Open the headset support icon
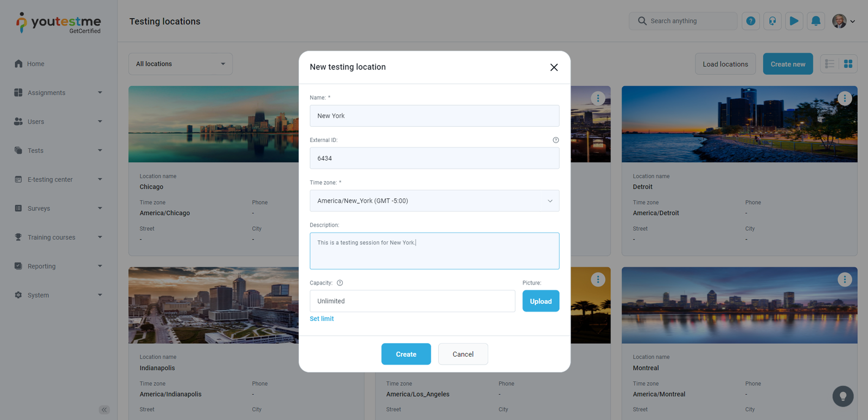The width and height of the screenshot is (868, 420). (773, 21)
